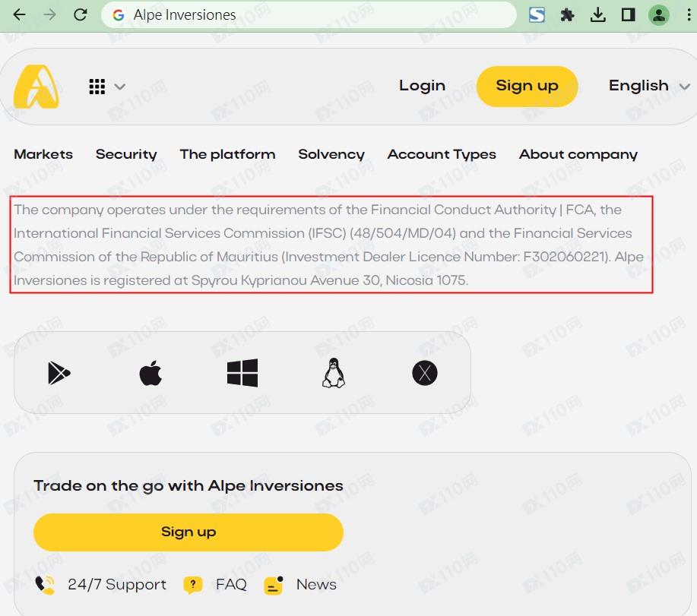Image resolution: width=697 pixels, height=616 pixels.
Task: Open the browser downloads icon
Action: coord(598,15)
